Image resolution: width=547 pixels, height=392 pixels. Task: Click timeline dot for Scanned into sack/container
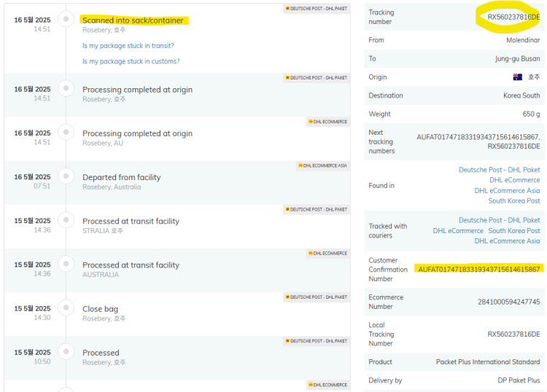(x=66, y=19)
